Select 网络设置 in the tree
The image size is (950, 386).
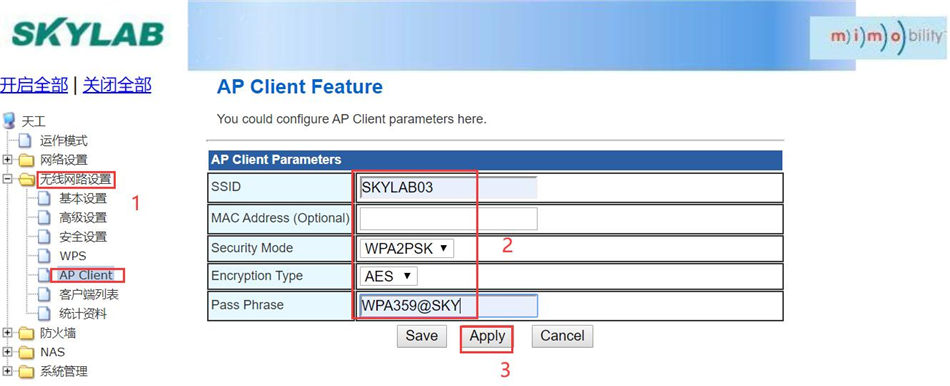pyautogui.click(x=64, y=160)
